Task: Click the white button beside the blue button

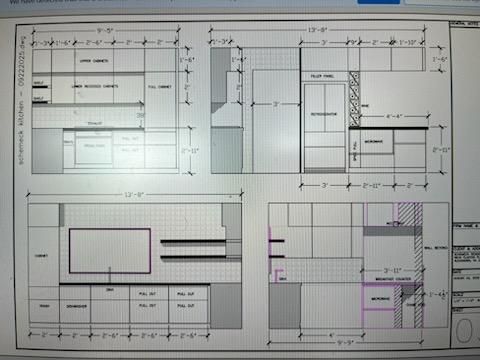Action: point(442,2)
